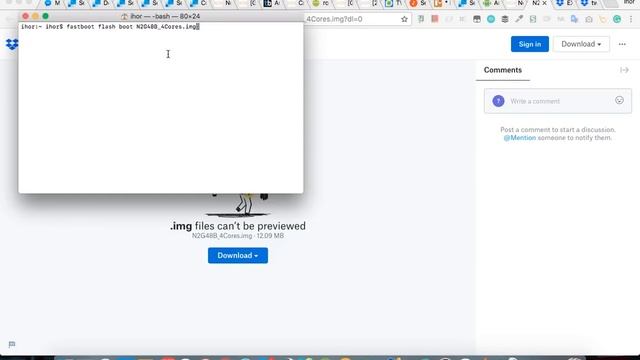Viewport: 640px width, 360px height.
Task: Click the green circular Grammarly extension icon
Action: tap(617, 19)
